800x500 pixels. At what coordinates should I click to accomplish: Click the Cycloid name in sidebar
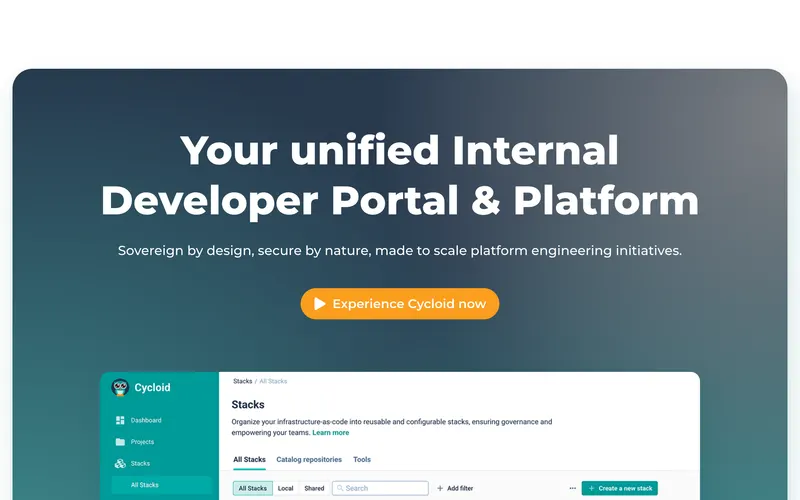(x=152, y=388)
